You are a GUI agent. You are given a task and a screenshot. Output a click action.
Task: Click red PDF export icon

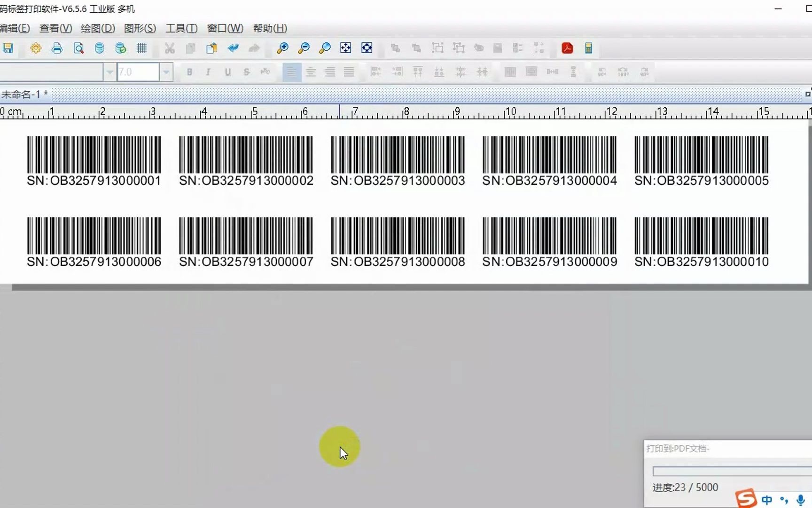(x=567, y=48)
